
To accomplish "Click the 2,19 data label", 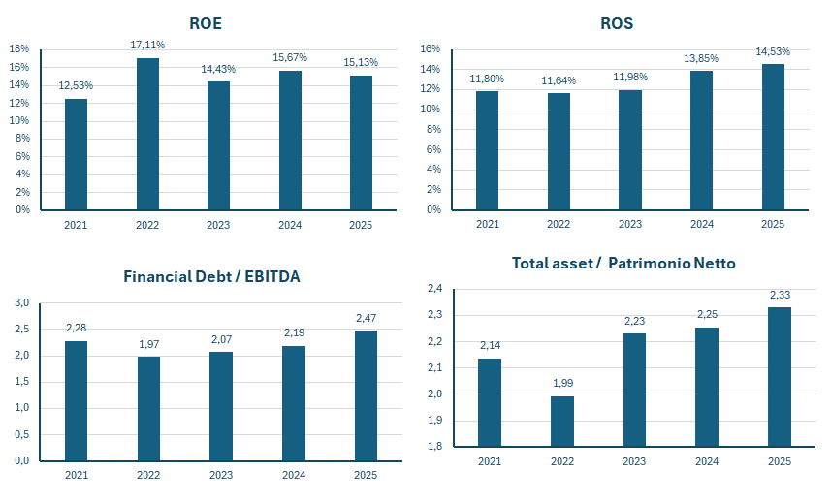I will click(294, 332).
